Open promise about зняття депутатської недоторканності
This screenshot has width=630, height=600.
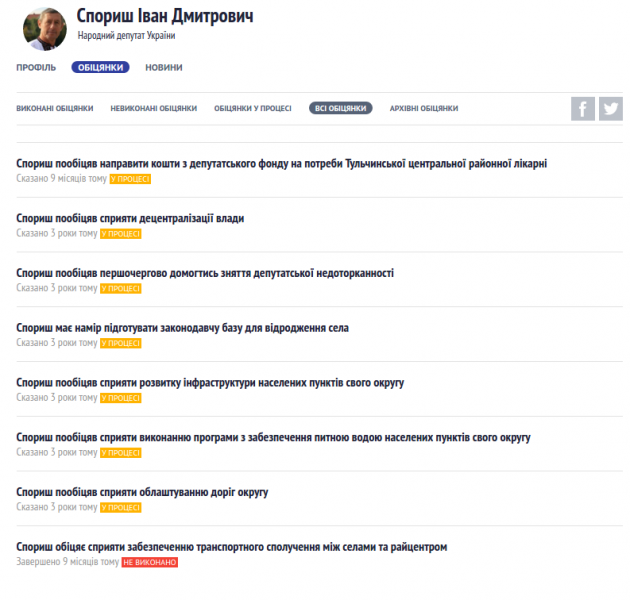[x=205, y=273]
